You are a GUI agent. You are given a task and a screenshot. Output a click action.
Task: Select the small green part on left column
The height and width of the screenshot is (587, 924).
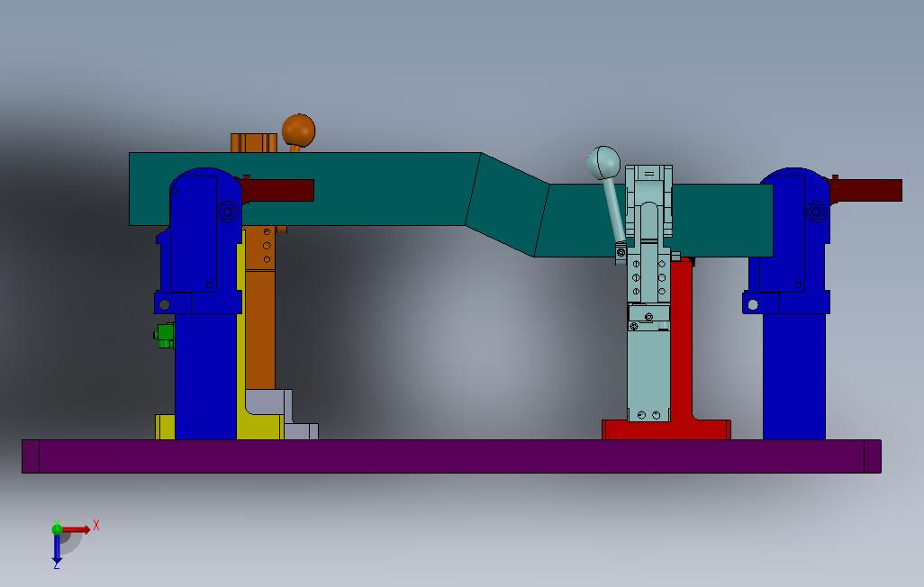[165, 335]
